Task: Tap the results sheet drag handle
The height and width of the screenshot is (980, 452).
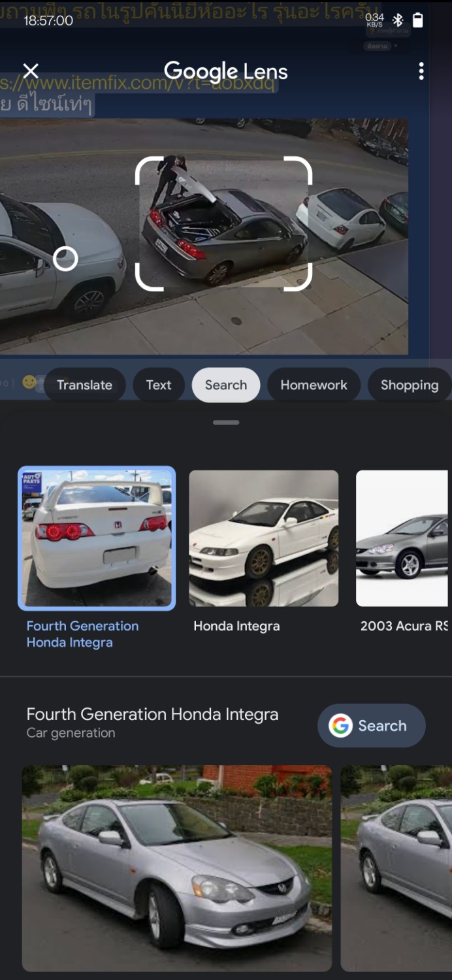Action: 226,423
